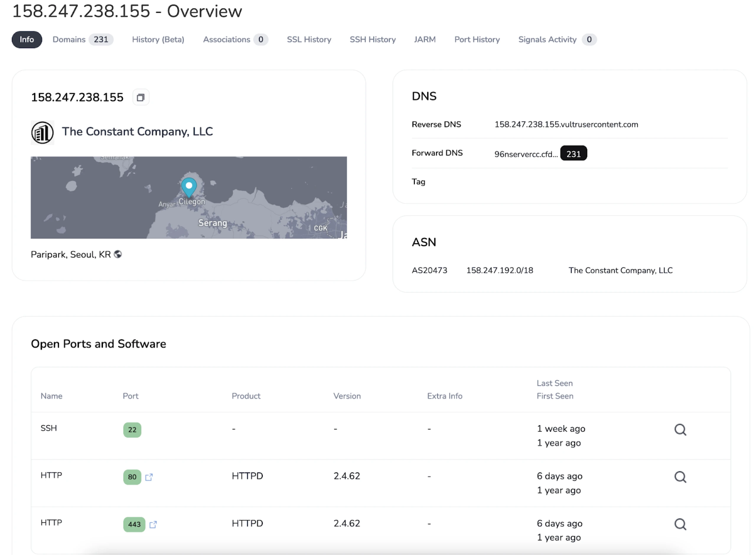Image resolution: width=756 pixels, height=555 pixels.
Task: View the Port History tab
Action: (x=477, y=39)
